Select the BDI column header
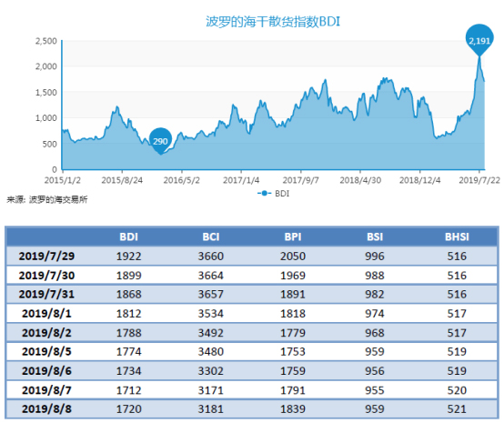The height and width of the screenshot is (423, 504). [129, 237]
